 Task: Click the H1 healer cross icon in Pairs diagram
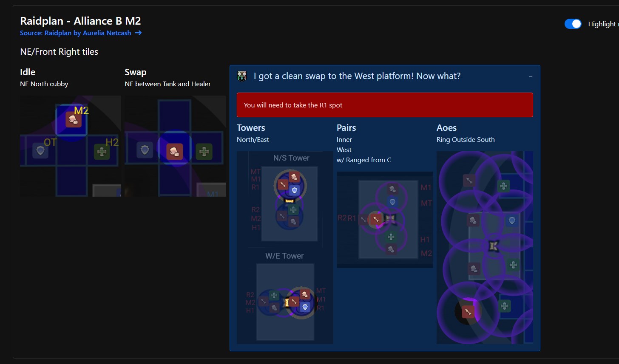coord(391,237)
